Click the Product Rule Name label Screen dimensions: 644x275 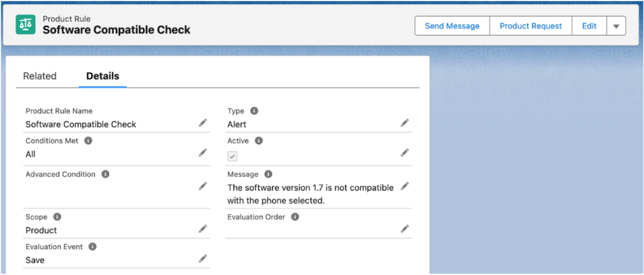click(59, 111)
